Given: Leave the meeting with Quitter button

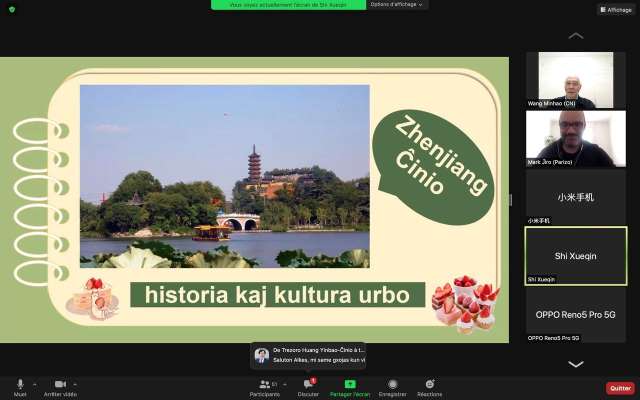Looking at the screenshot, I should click(x=620, y=388).
